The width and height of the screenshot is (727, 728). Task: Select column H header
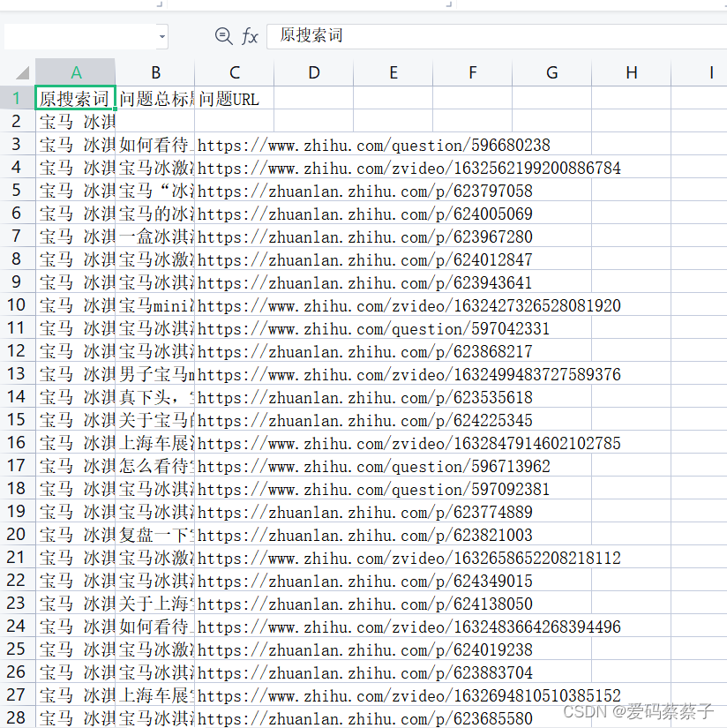(632, 72)
